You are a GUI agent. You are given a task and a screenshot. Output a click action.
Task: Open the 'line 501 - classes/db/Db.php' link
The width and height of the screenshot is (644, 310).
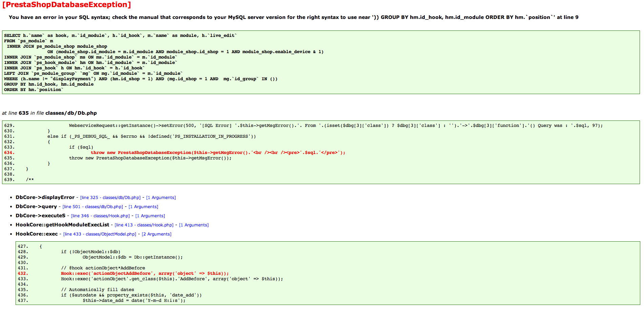pyautogui.click(x=93, y=207)
